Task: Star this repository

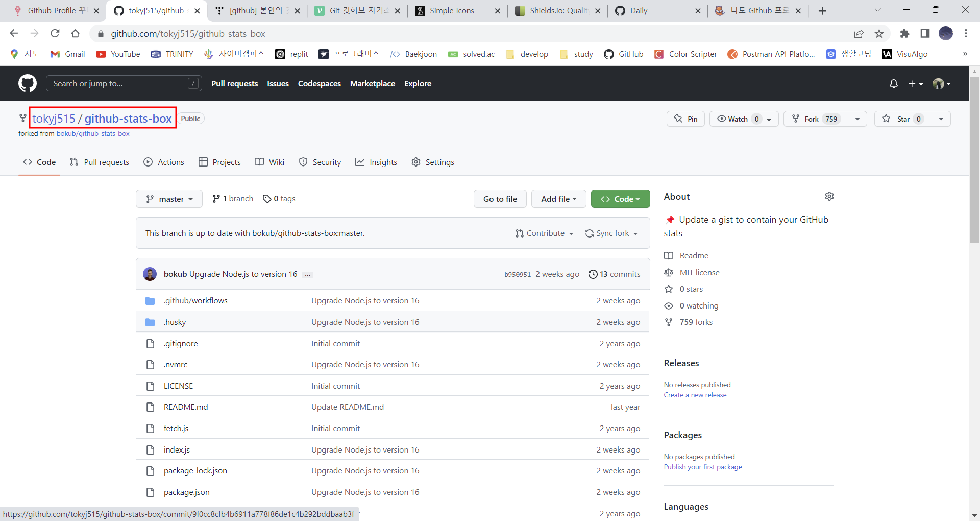Action: [x=902, y=119]
